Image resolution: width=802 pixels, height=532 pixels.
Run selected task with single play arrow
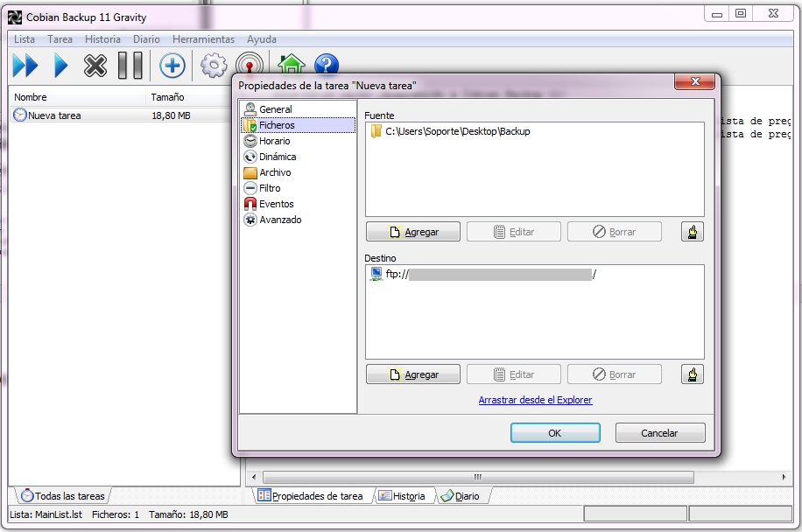(x=61, y=66)
